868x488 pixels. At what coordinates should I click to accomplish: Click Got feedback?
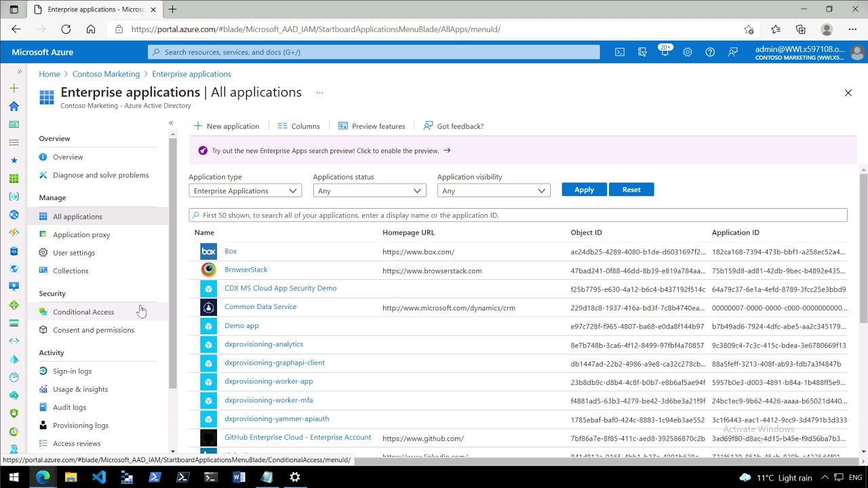(x=454, y=126)
